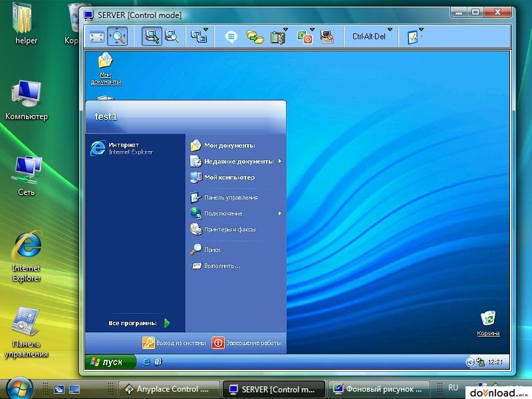The image size is (532, 399).
Task: Click the network computers icon in remote tray
Action: [x=480, y=362]
